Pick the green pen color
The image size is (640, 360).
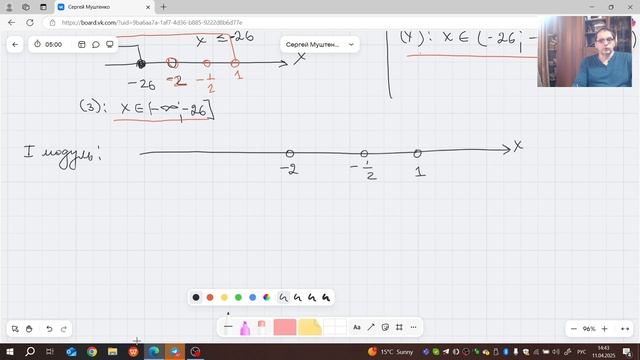(x=238, y=298)
